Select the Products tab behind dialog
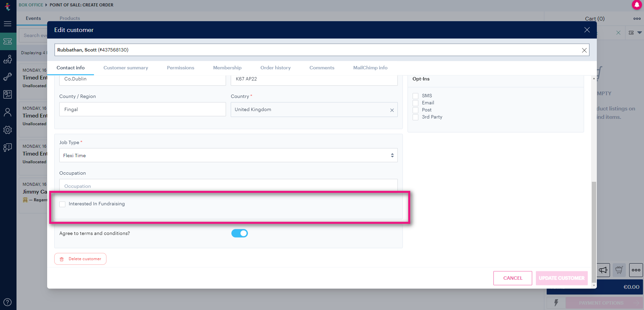This screenshot has height=310, width=644. 70,18
